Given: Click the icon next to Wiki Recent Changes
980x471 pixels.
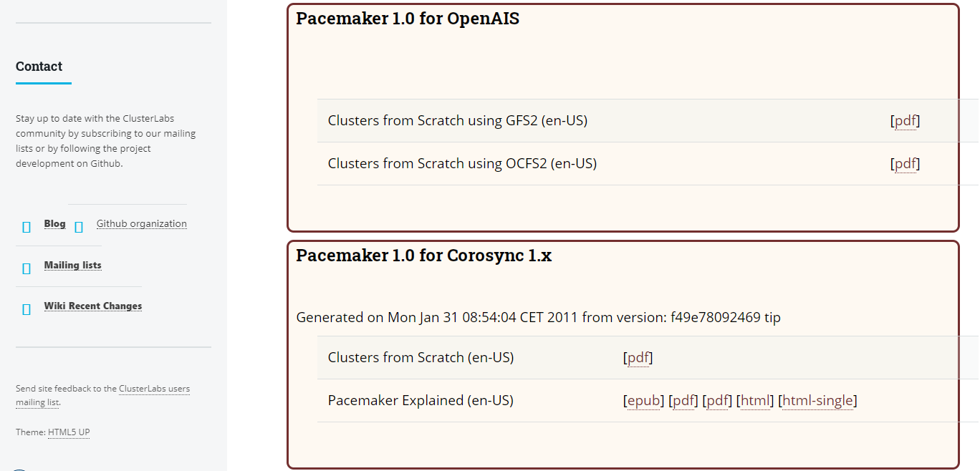Looking at the screenshot, I should click(x=27, y=309).
